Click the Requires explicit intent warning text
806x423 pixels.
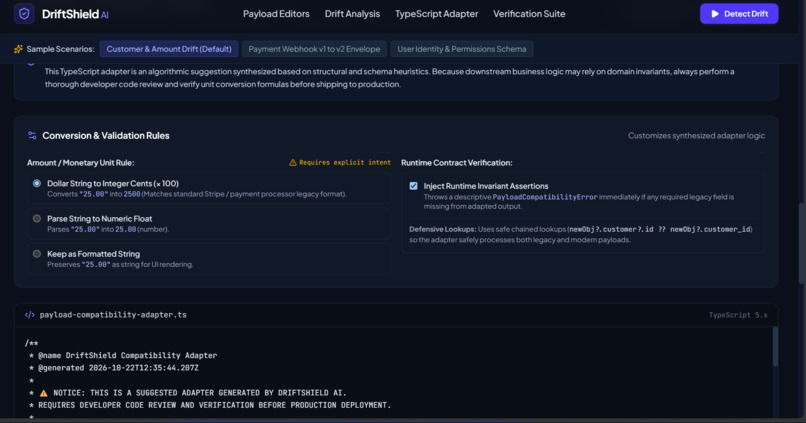[x=345, y=162]
